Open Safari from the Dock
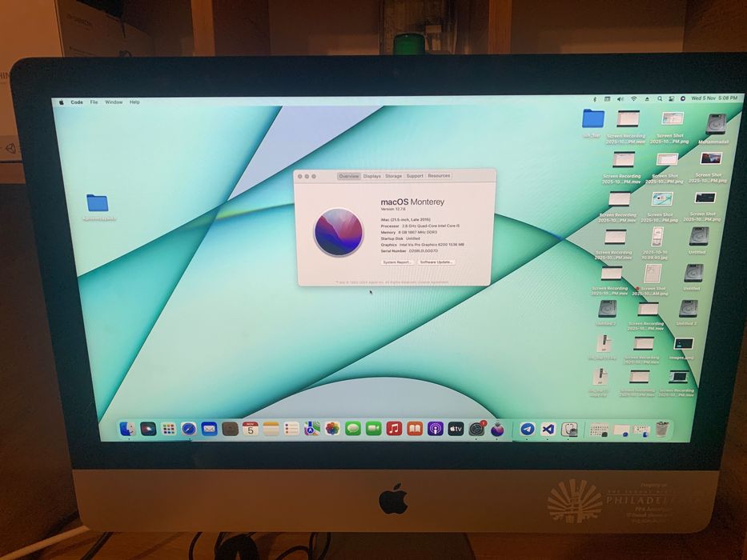The height and width of the screenshot is (560, 747). tap(189, 429)
